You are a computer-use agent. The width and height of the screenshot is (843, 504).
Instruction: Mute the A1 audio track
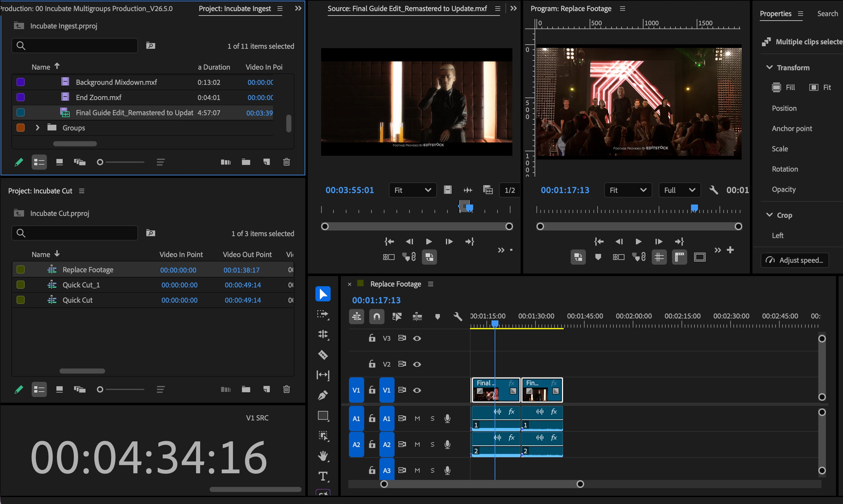click(417, 419)
